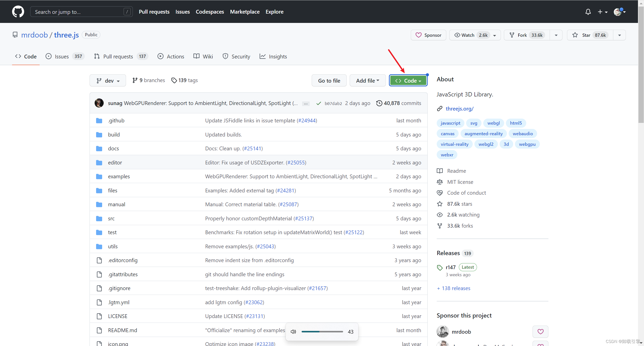644x346 pixels.
Task: Open commit b07dab2
Action: tap(333, 103)
